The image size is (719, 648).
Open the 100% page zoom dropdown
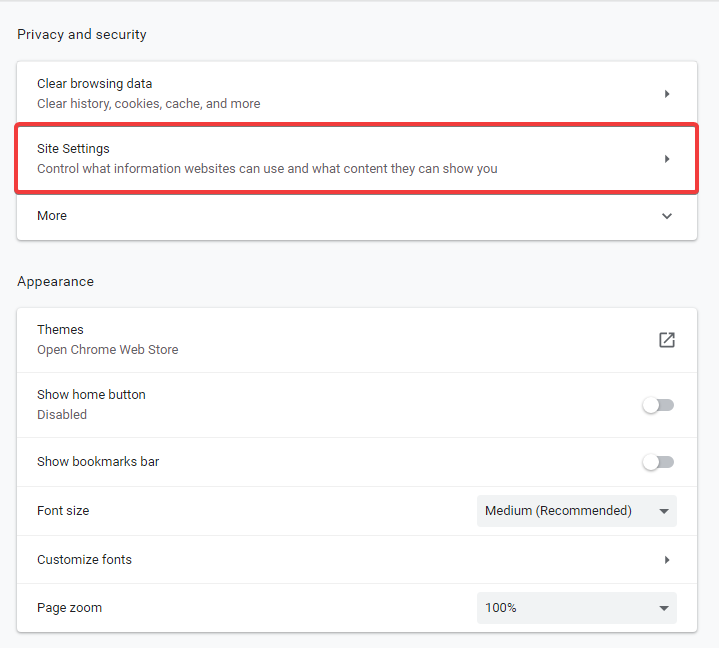560,608
